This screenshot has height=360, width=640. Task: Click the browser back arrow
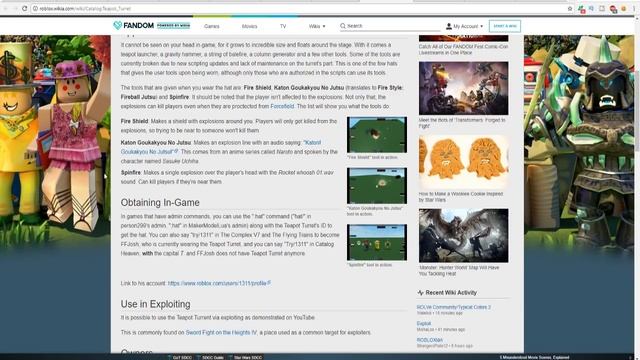coord(5,8)
